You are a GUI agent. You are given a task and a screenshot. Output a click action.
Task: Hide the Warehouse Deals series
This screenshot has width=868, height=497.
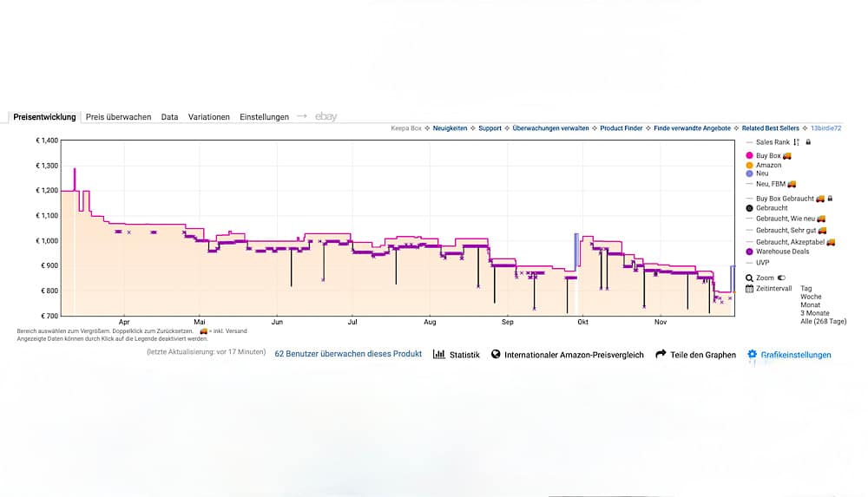click(x=777, y=252)
